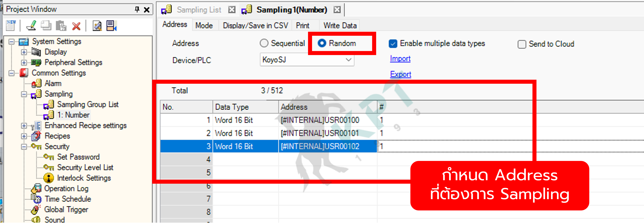Click the Interlock Settings warning icon
Image resolution: width=644 pixels, height=224 pixels.
point(48,178)
